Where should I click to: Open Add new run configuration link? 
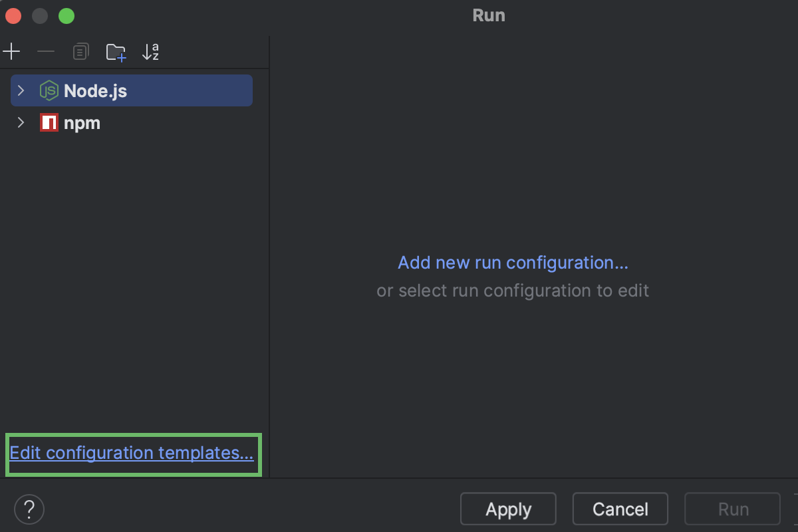[513, 262]
